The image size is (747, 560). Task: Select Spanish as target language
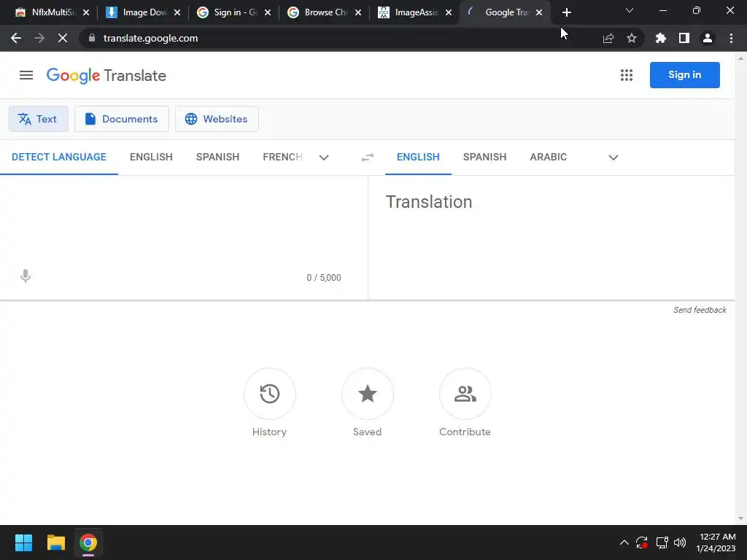(x=485, y=157)
